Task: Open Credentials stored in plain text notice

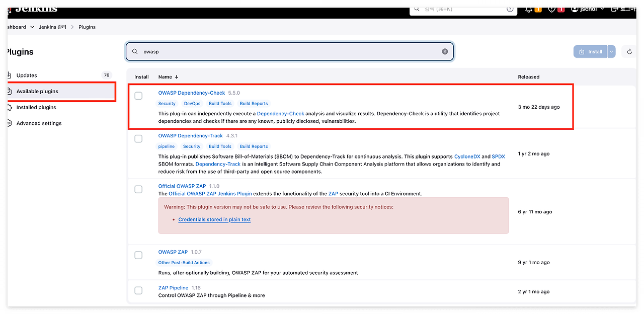Action: (x=214, y=219)
